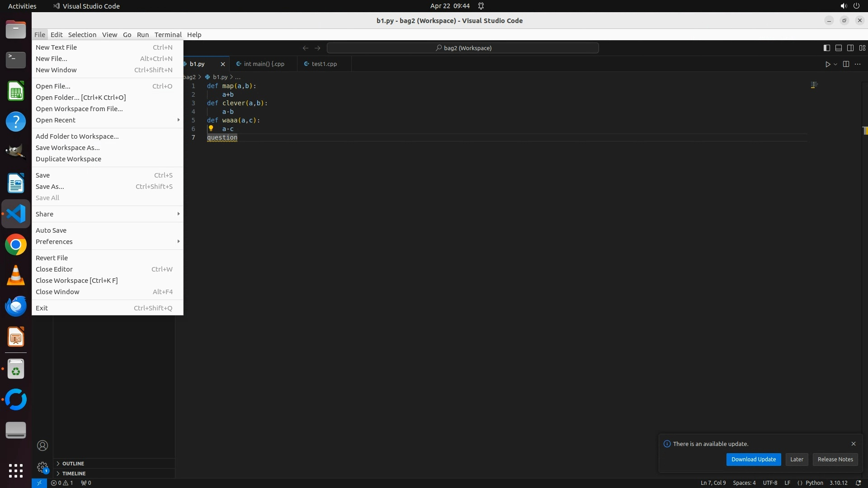Screen dimensions: 868x488
Task: Click the Download Update button
Action: coord(753,459)
